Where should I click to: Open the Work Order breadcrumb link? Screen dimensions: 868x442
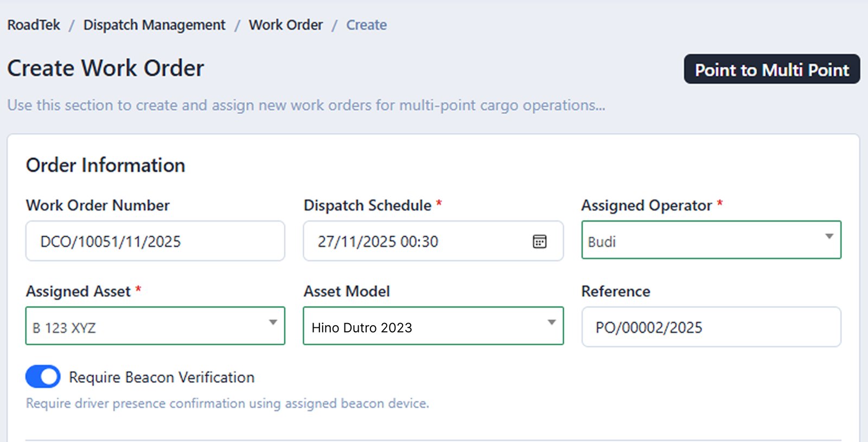[285, 25]
